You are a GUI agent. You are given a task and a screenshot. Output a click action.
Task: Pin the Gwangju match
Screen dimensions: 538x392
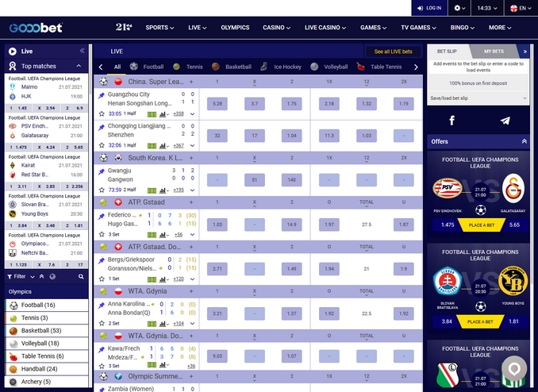[102, 171]
